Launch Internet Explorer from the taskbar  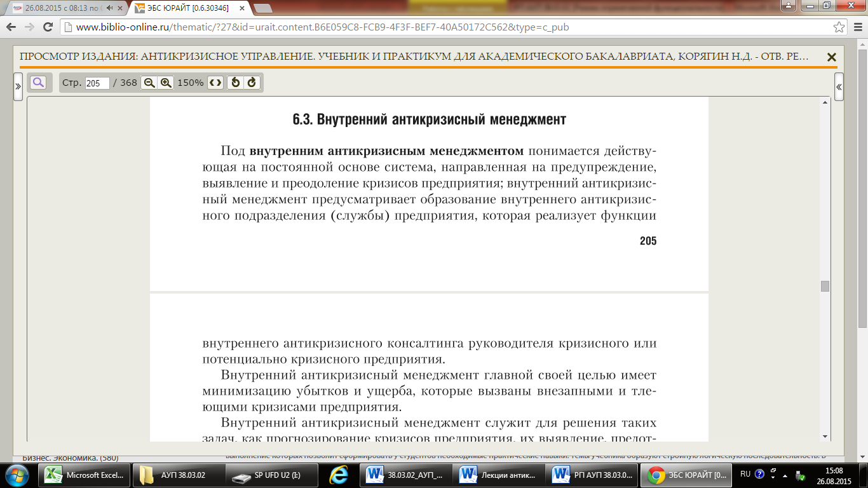pyautogui.click(x=339, y=475)
